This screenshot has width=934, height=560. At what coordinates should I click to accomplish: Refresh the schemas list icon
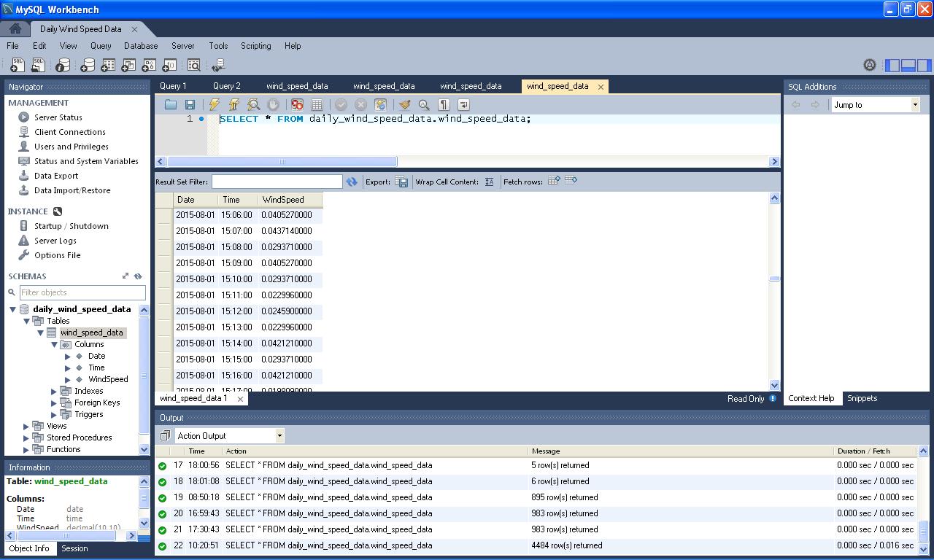pos(138,276)
